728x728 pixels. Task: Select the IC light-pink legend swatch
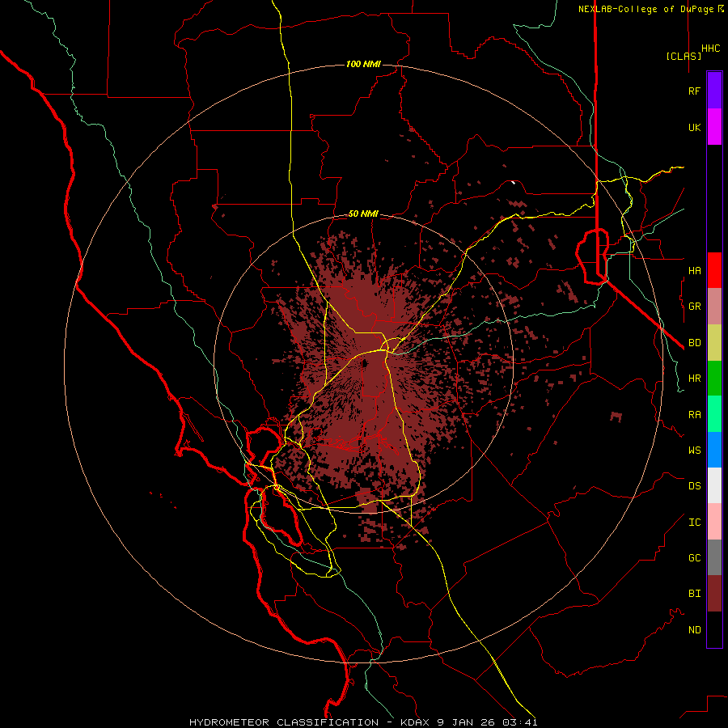click(x=714, y=522)
